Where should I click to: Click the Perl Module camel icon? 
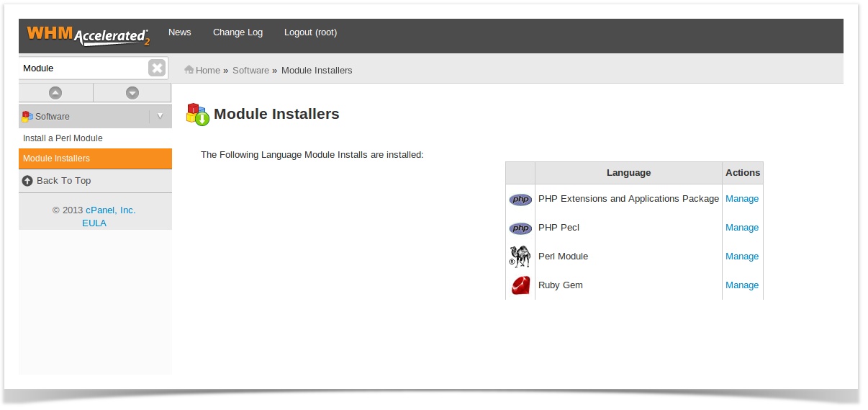tap(520, 257)
